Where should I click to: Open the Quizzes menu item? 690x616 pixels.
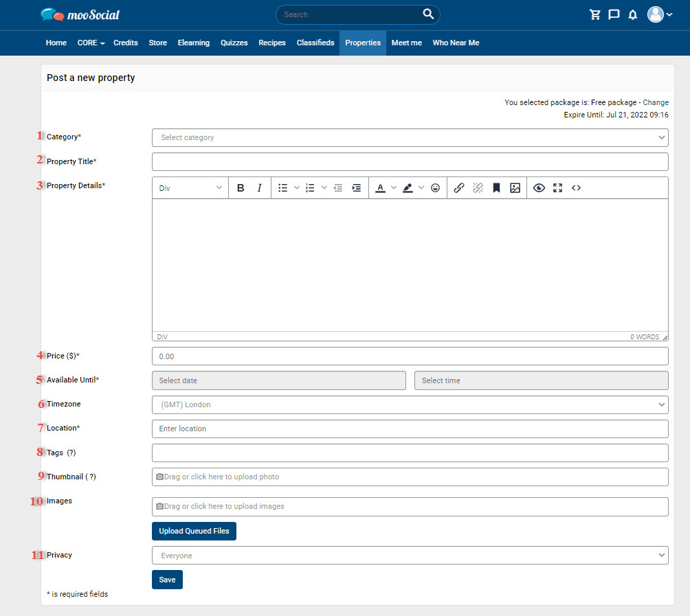tap(234, 43)
